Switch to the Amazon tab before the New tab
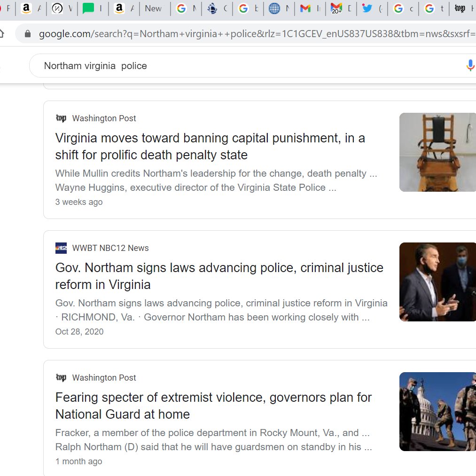The width and height of the screenshot is (476, 476). pos(124,8)
